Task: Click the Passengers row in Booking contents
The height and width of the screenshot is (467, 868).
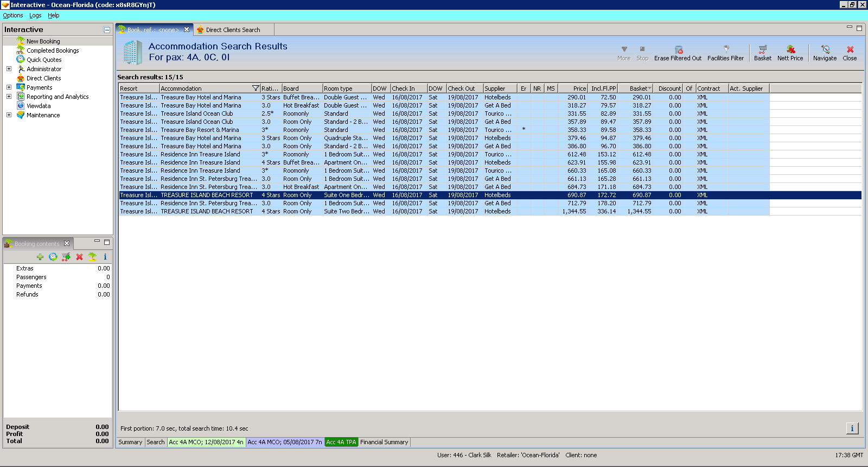Action: tap(58, 277)
